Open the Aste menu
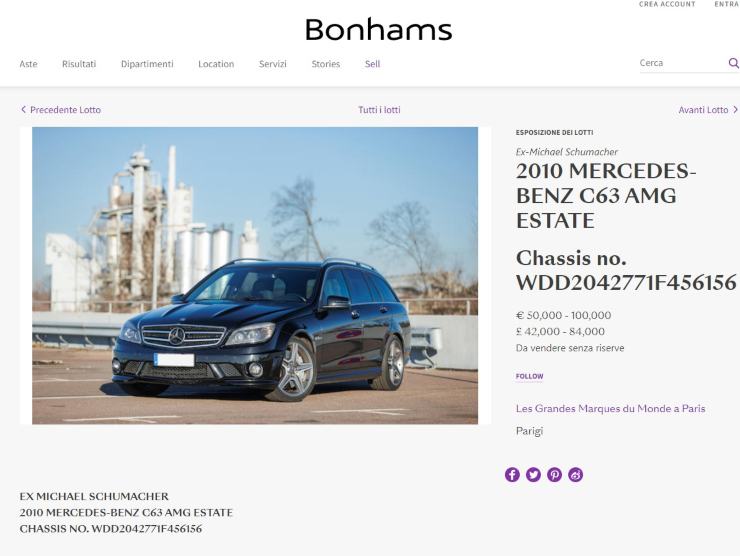 pos(28,64)
